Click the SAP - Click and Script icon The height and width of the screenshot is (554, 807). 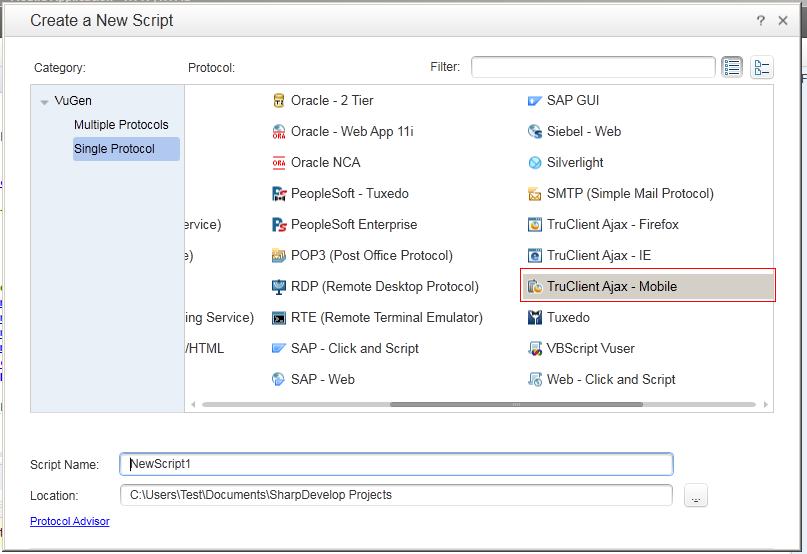tap(278, 349)
